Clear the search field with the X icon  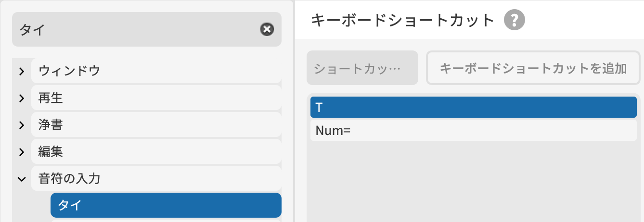coord(267,30)
